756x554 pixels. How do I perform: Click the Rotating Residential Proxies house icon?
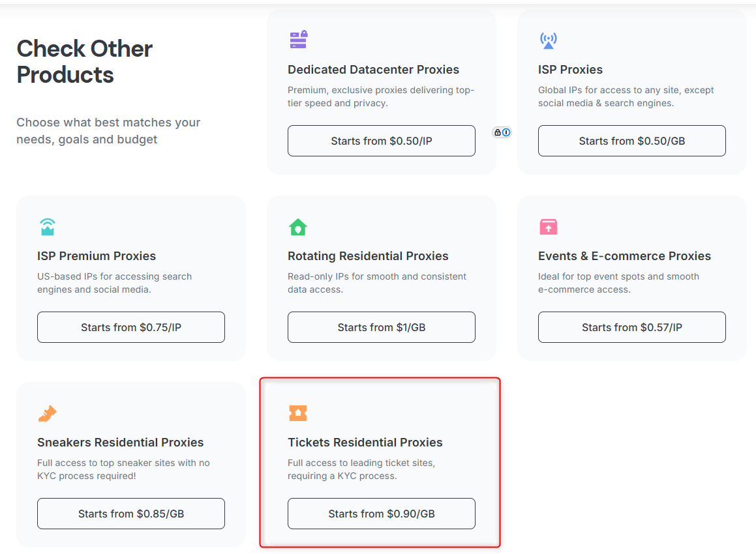tap(297, 227)
